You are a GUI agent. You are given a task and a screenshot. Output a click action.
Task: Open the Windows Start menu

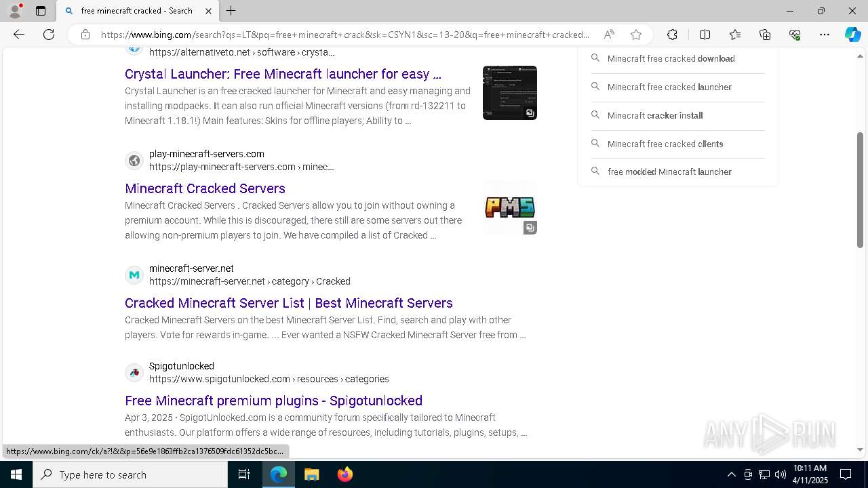[x=16, y=474]
